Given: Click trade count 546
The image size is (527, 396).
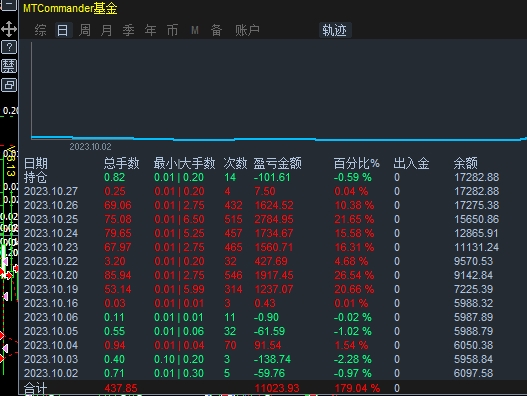Looking at the screenshot, I should (x=233, y=275).
